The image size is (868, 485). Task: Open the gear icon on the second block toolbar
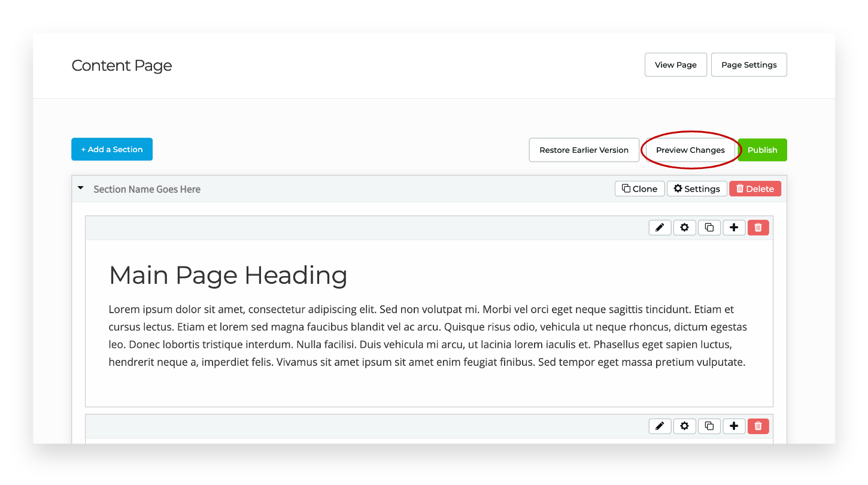[684, 426]
